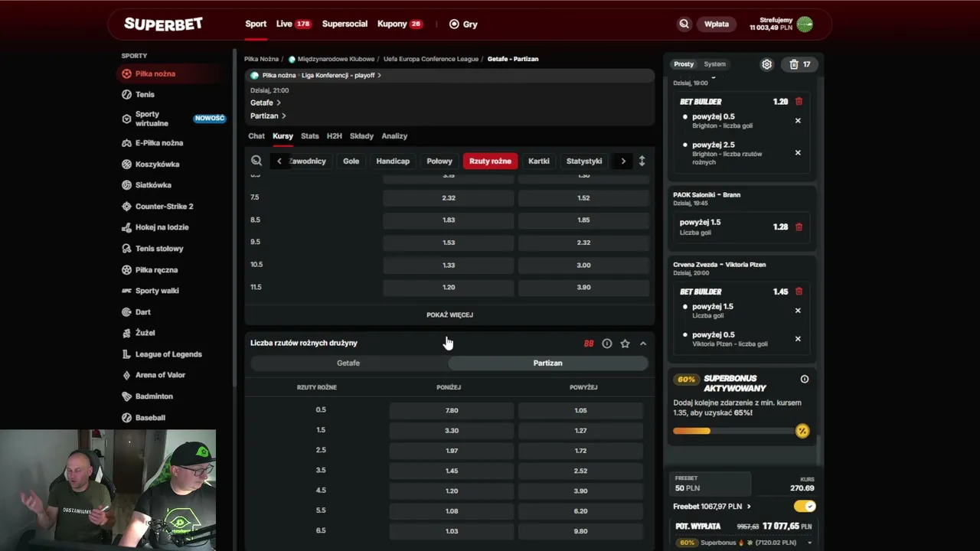Open Getafe team page arrow
This screenshot has height=551, width=980.
(279, 103)
